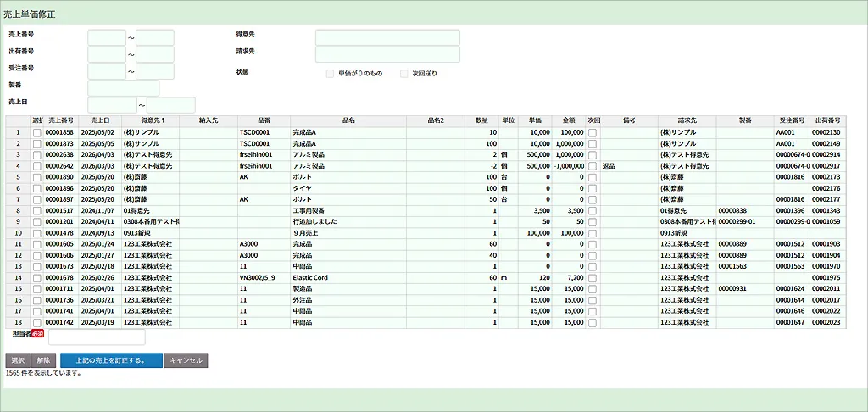Click the 2025/02/26 sales date cell
The height and width of the screenshot is (412, 868).
tap(100, 277)
